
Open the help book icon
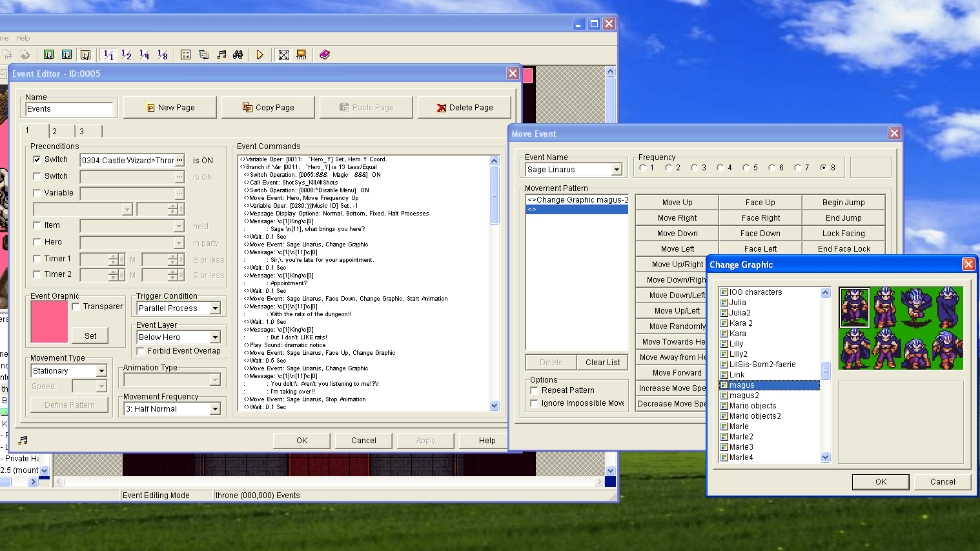click(x=325, y=55)
